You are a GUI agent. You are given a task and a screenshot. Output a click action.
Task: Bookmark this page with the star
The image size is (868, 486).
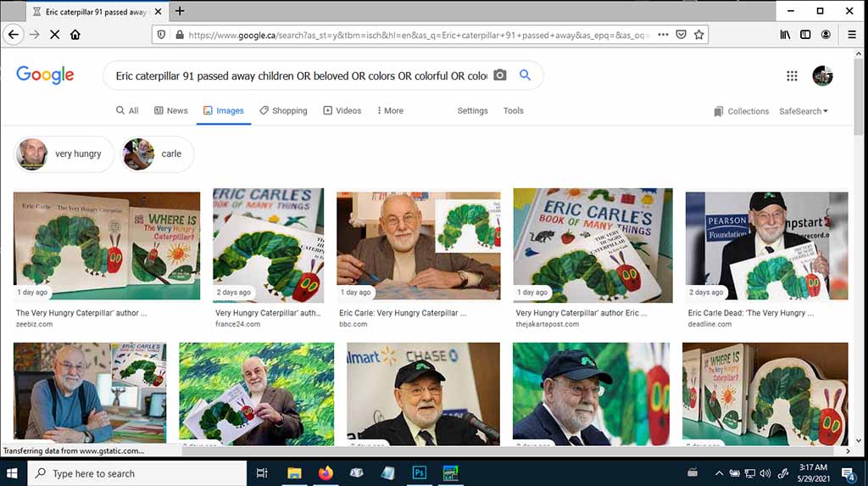point(698,35)
